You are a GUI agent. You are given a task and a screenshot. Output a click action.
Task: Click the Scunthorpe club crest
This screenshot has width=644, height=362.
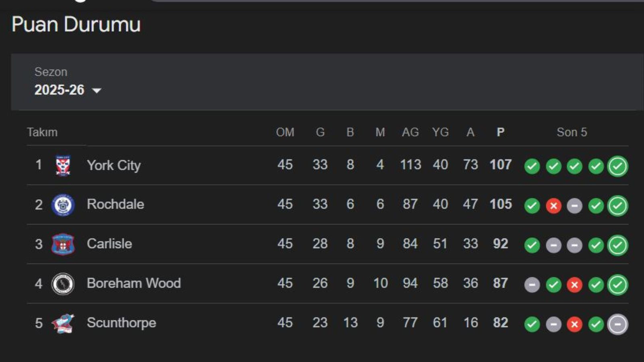(63, 323)
